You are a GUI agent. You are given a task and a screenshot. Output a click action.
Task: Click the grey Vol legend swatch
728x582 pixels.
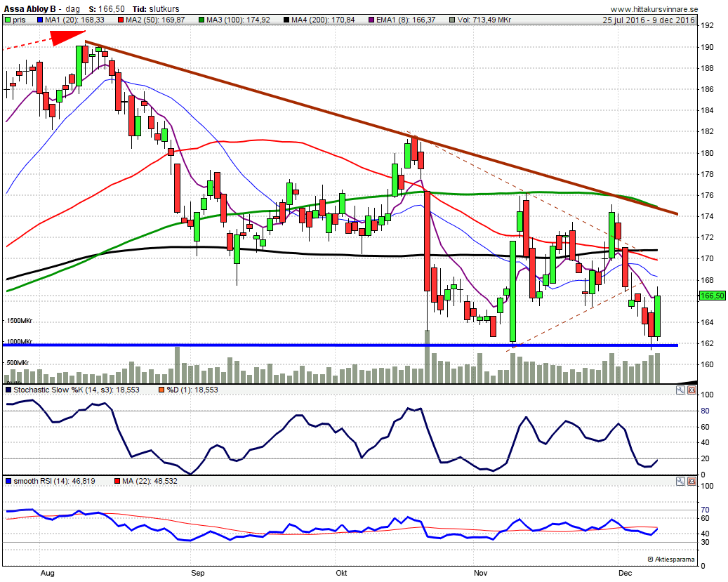coord(453,20)
